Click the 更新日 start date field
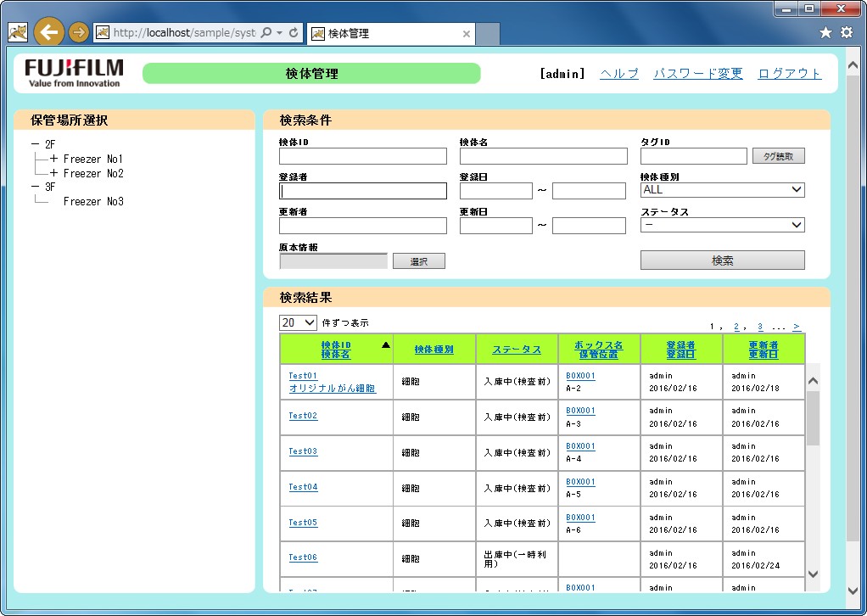867x616 pixels. point(496,226)
